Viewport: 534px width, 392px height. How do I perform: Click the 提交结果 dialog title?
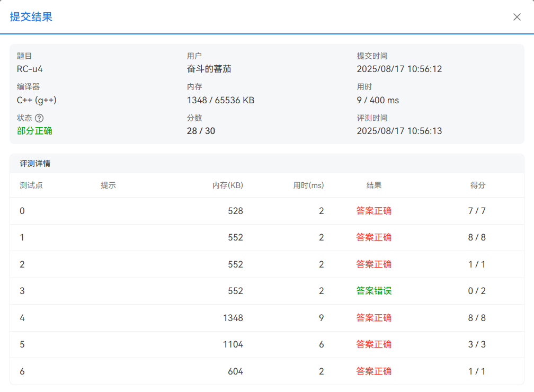(31, 17)
